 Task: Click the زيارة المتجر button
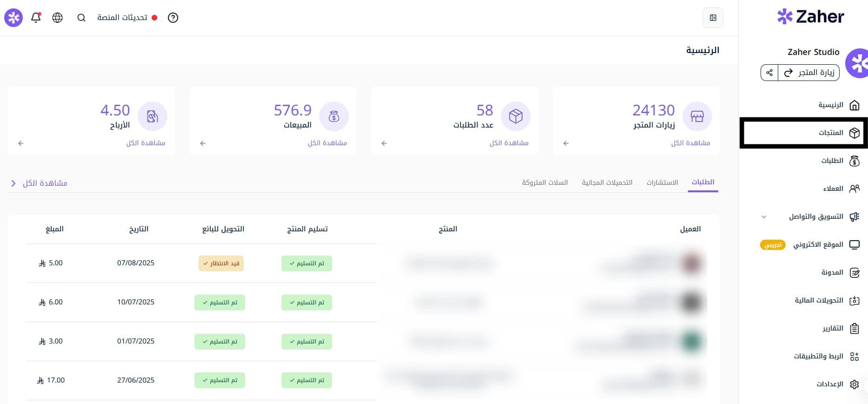pyautogui.click(x=809, y=73)
